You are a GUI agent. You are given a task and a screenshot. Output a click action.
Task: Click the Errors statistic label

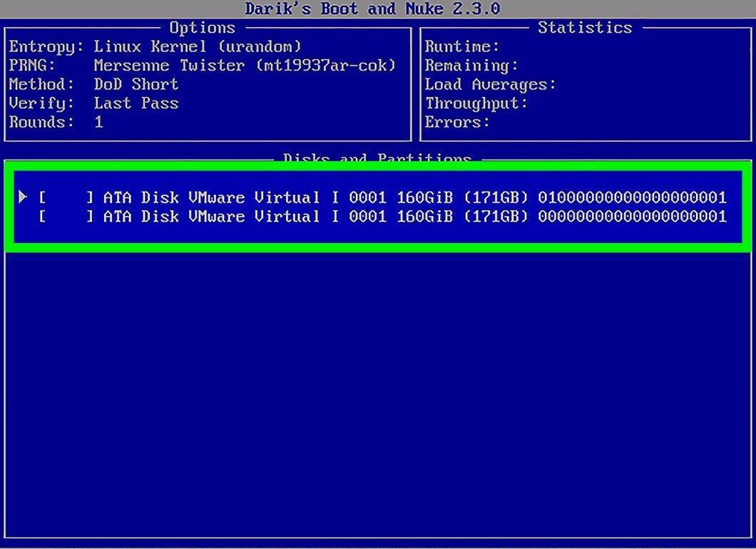click(x=457, y=123)
